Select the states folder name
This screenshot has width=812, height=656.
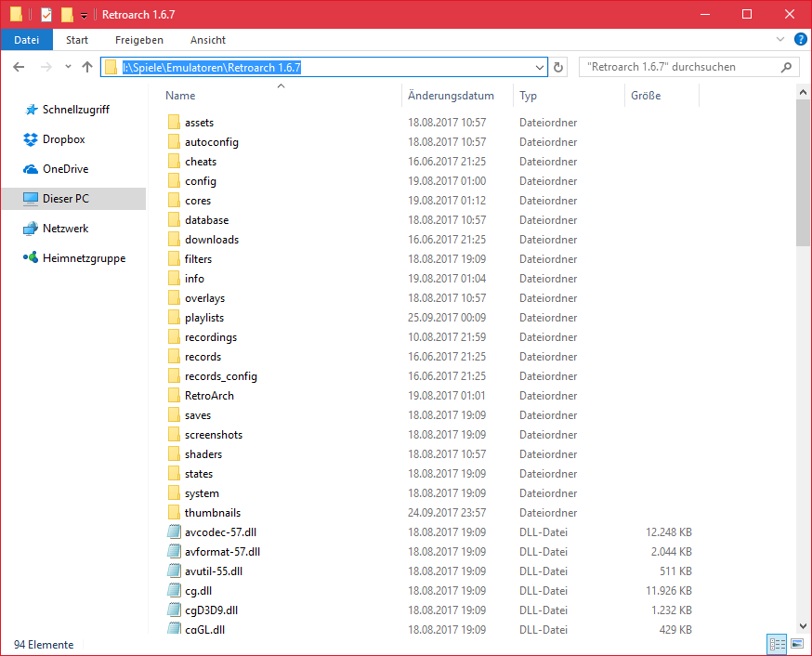pyautogui.click(x=199, y=474)
